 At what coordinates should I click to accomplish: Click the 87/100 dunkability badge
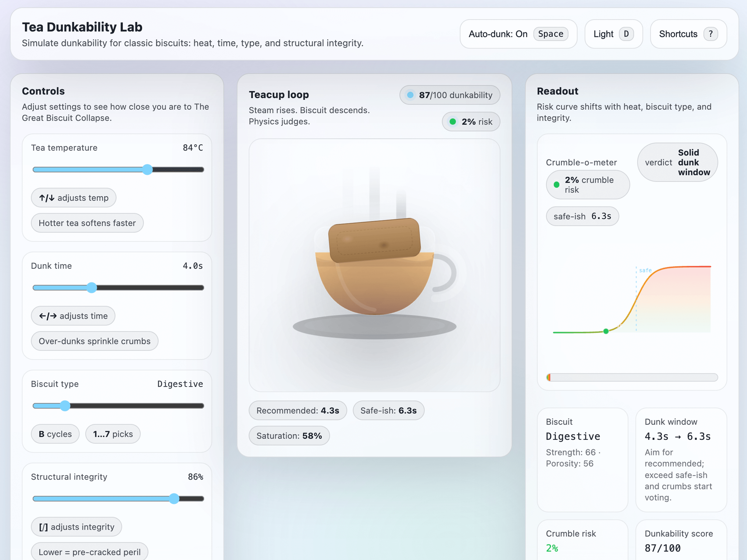click(449, 95)
